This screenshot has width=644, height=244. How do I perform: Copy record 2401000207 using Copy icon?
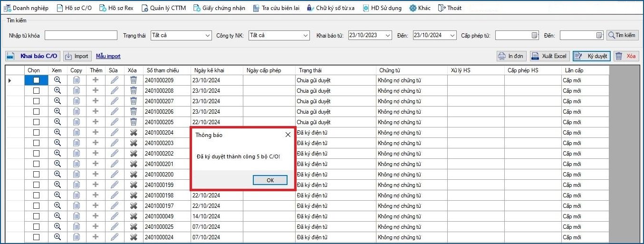[x=77, y=101]
